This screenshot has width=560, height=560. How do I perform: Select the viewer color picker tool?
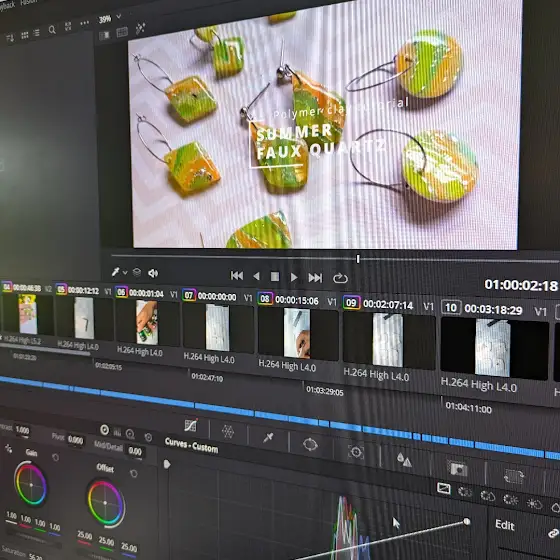[x=116, y=272]
